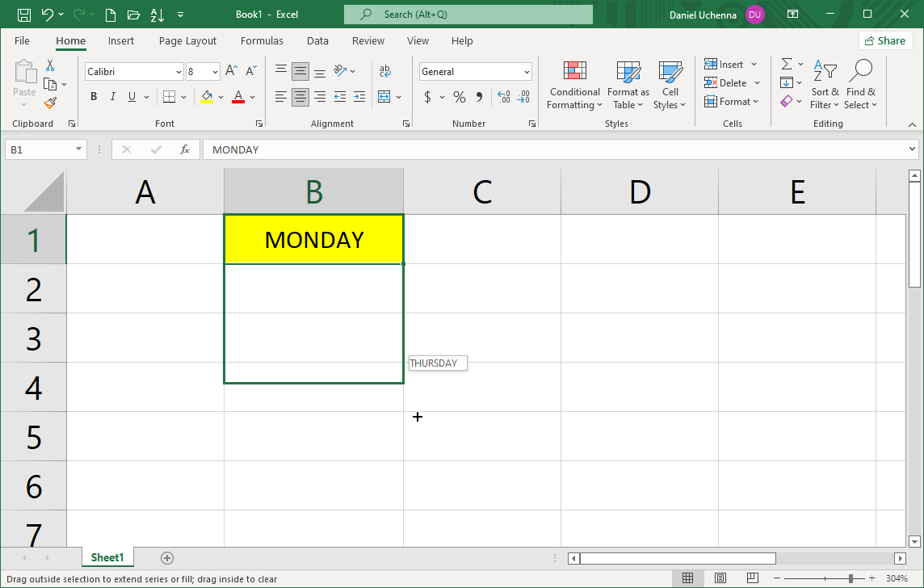Open the General number format dropdown
Image resolution: width=924 pixels, height=588 pixels.
527,72
